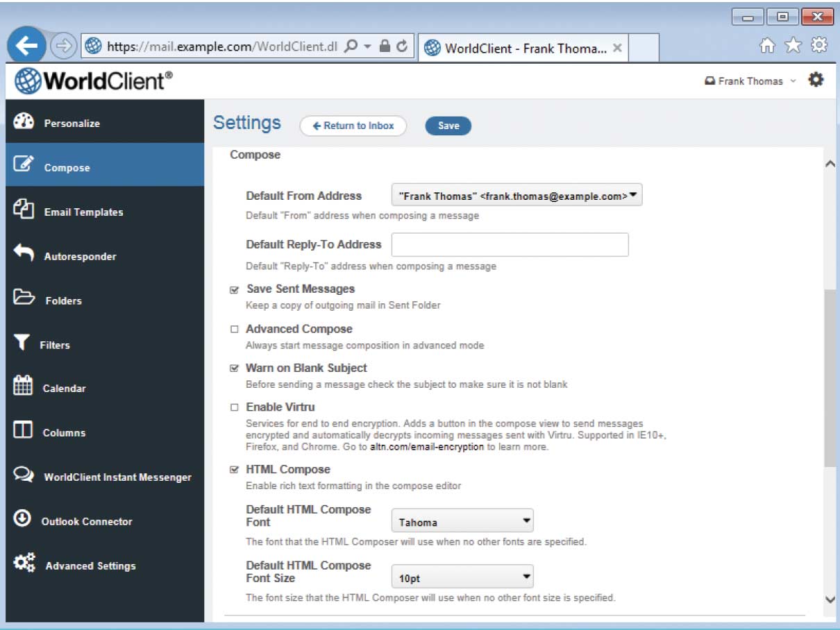Image resolution: width=840 pixels, height=630 pixels.
Task: Uncheck the Save Sent Messages checkbox
Action: 234,290
